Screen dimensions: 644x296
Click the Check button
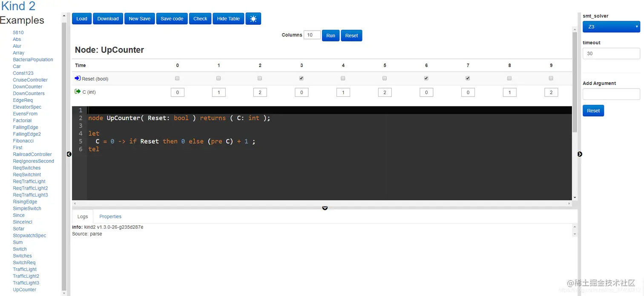[x=200, y=19]
